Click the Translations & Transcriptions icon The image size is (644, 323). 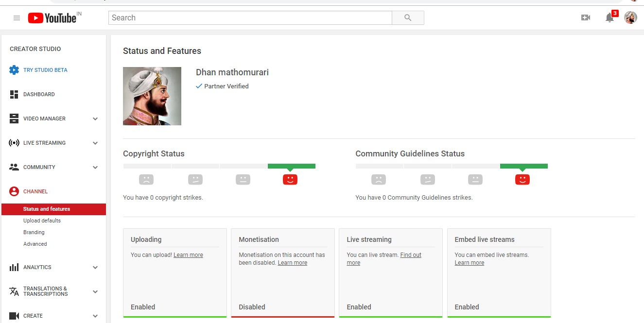(14, 291)
